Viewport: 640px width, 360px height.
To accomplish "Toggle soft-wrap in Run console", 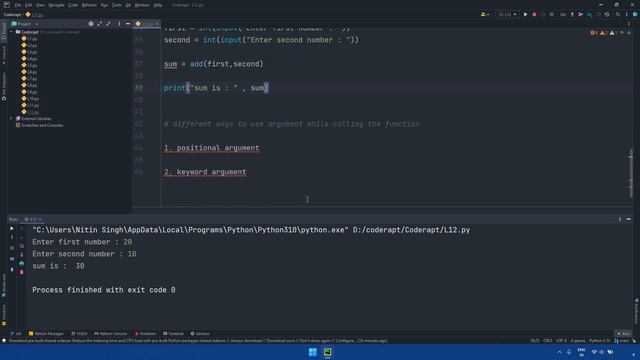I will [x=22, y=246].
